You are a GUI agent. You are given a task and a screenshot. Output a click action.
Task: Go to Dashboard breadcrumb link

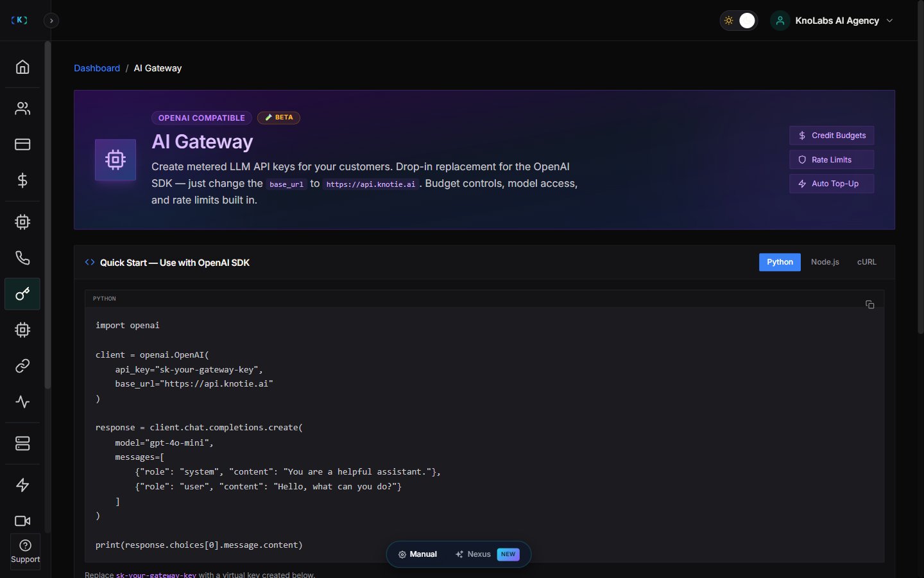pos(97,68)
